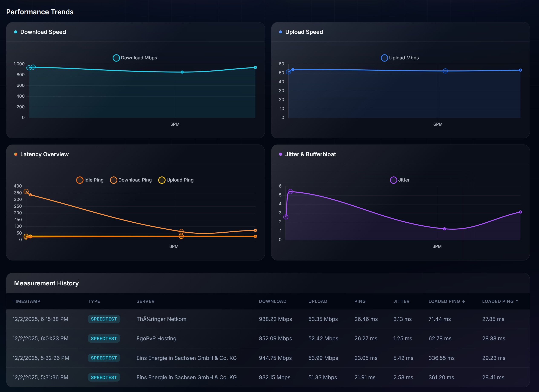Select the 5:31:36 PM timestamp row
539x392 pixels.
pos(268,378)
